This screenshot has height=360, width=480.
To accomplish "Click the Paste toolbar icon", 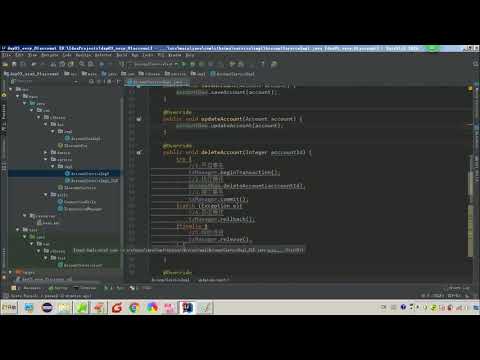I will 71,64.
